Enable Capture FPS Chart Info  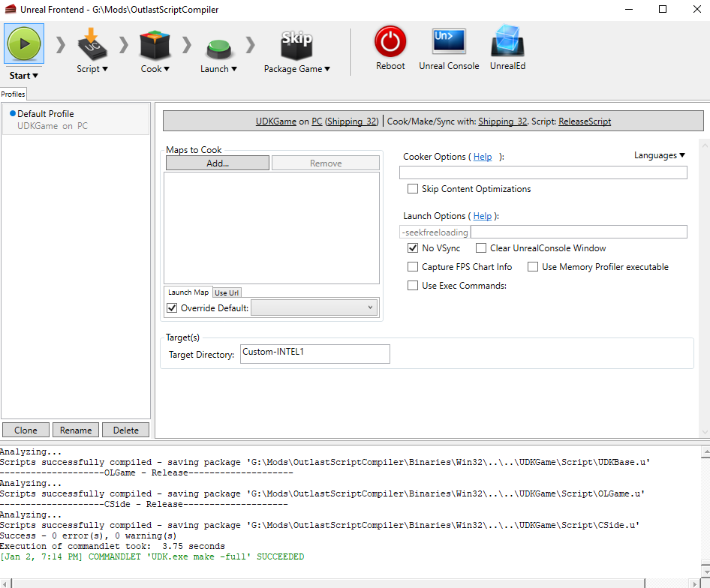coord(413,267)
